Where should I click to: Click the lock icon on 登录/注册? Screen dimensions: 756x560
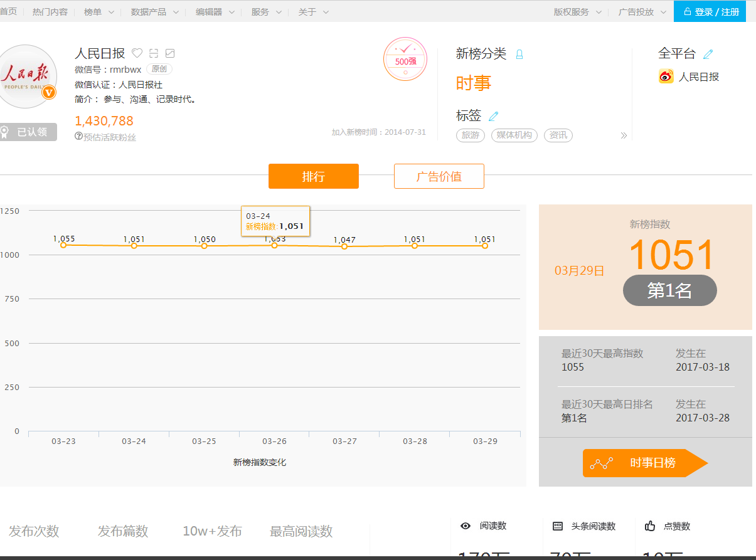pos(687,12)
